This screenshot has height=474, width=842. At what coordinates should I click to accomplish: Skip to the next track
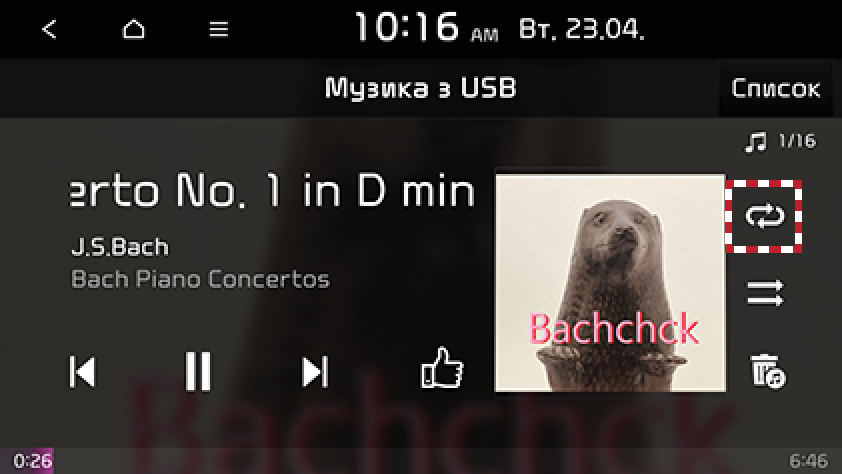[315, 371]
